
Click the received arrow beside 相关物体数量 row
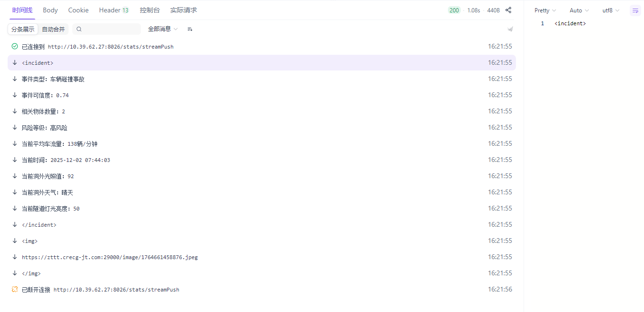tap(15, 111)
